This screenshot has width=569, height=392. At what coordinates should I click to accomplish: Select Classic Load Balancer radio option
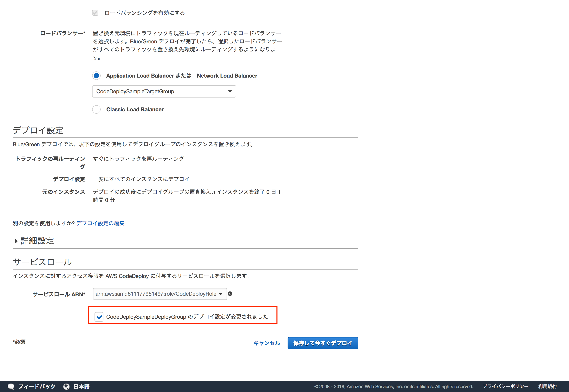96,109
